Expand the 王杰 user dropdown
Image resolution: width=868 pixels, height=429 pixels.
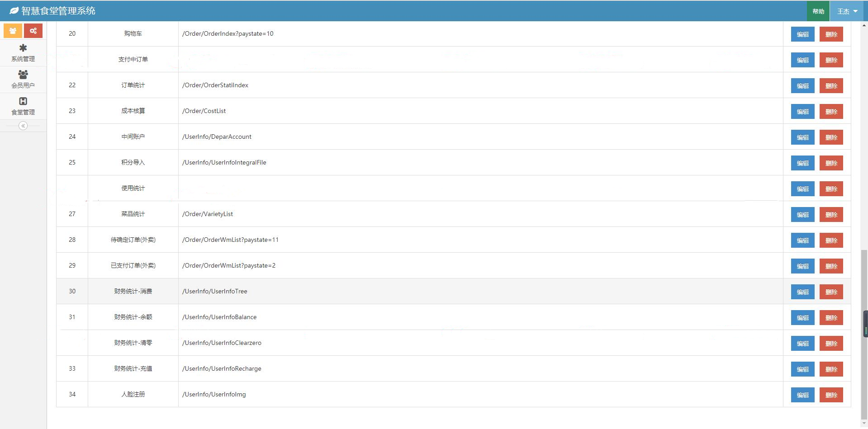coord(848,11)
